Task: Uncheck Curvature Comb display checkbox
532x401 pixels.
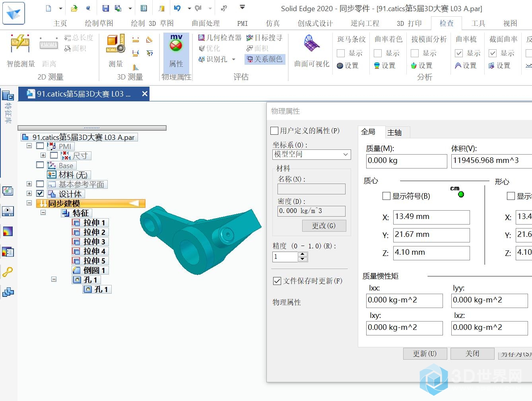Action: (459, 53)
